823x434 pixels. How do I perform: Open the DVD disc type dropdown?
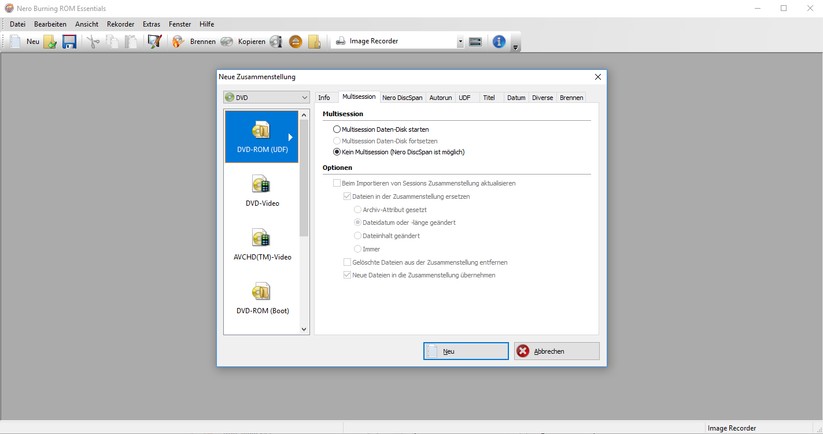[266, 98]
